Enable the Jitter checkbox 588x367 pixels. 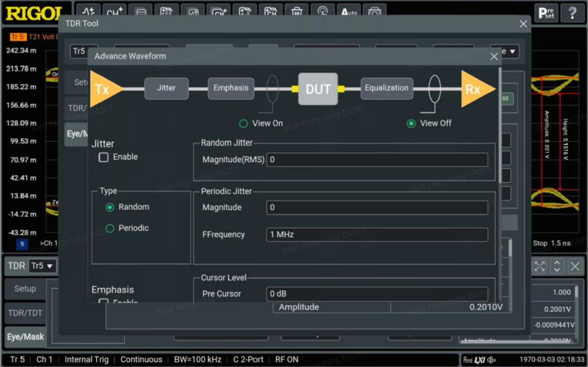103,157
